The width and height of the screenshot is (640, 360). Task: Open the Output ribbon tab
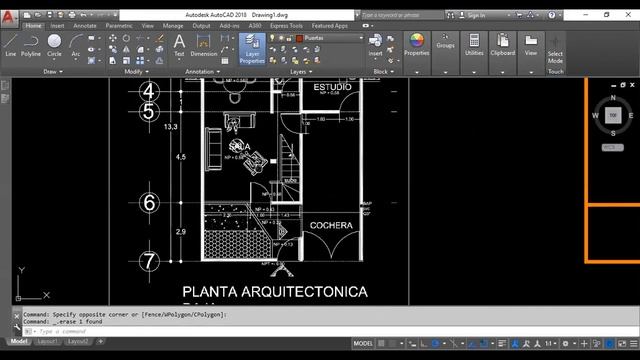click(x=201, y=26)
